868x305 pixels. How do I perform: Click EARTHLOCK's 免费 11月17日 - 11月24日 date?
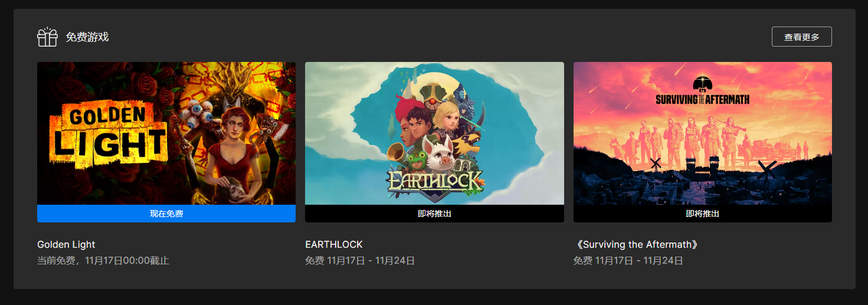click(360, 260)
